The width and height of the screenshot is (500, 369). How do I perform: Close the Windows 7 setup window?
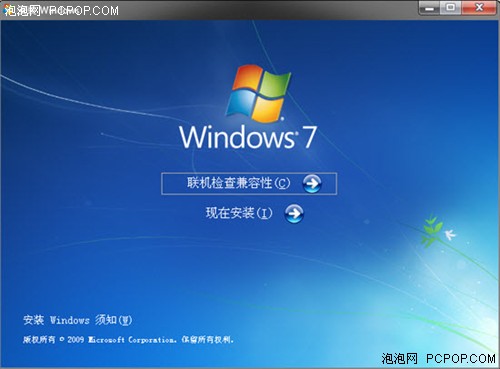[x=479, y=7]
